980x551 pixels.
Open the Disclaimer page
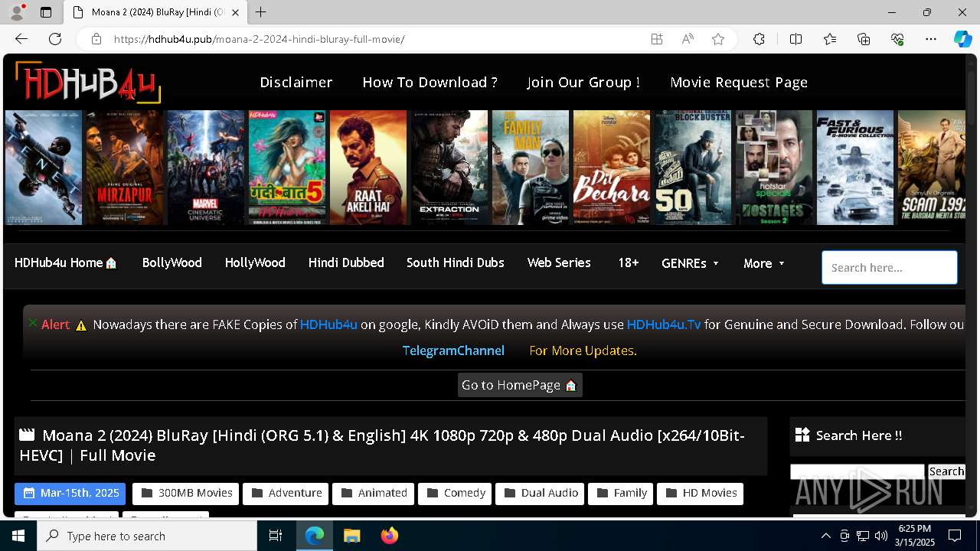click(x=296, y=82)
